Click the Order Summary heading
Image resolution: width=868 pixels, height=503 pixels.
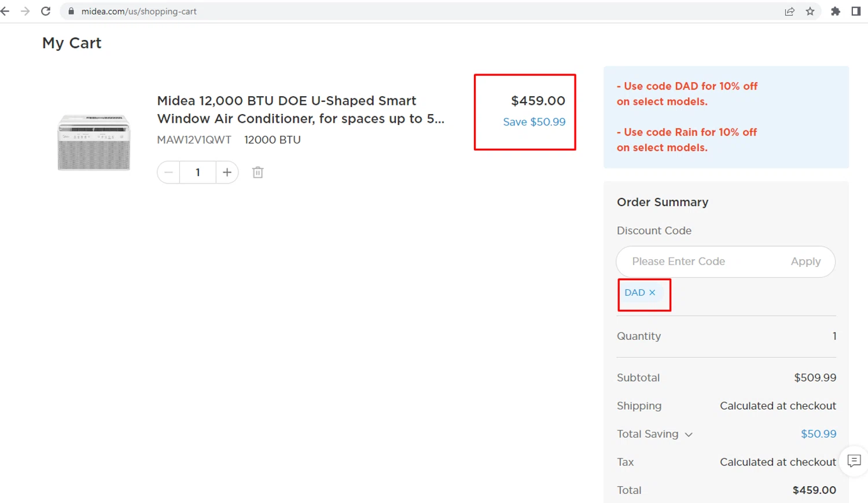click(x=663, y=202)
